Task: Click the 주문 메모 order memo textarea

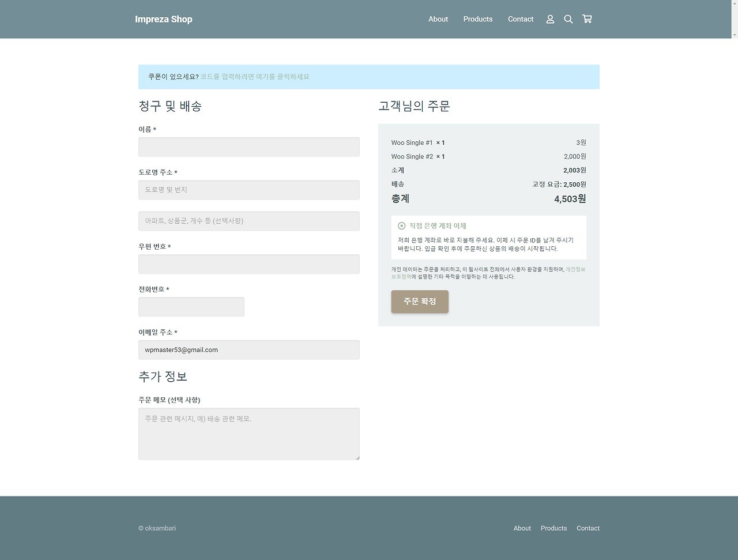Action: point(248,434)
